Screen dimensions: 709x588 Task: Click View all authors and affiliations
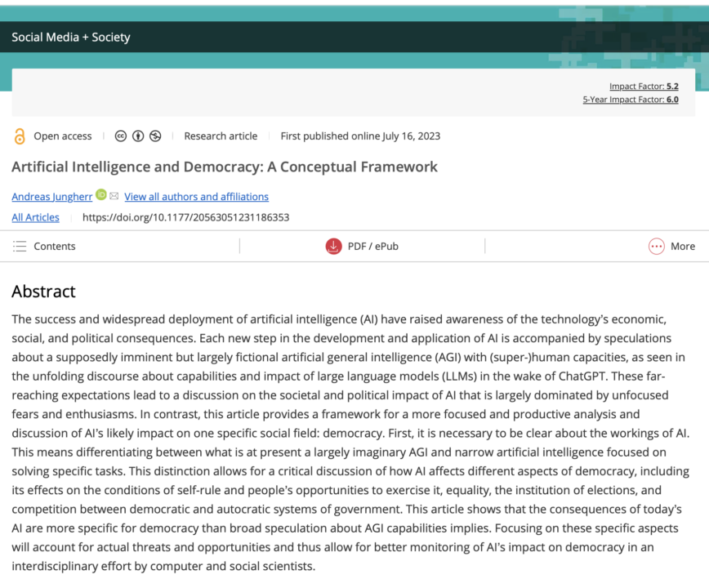[x=196, y=196]
